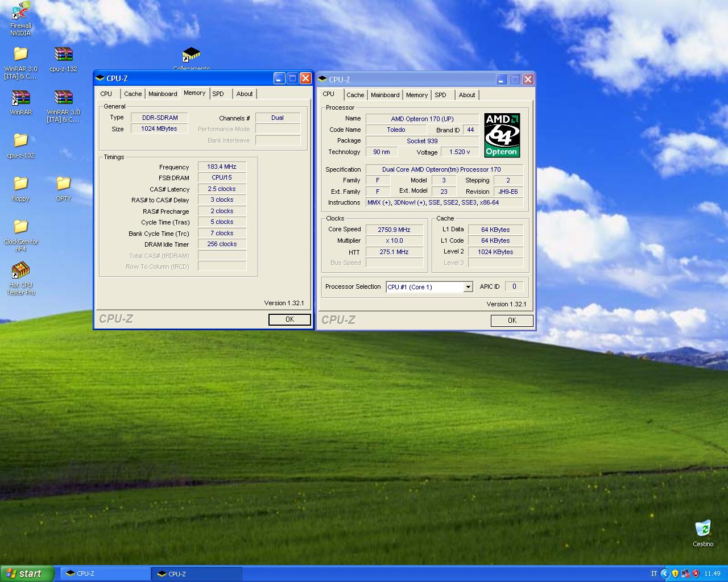The image size is (728, 582).
Task: Show hidden tray icons arrow
Action: point(664,573)
